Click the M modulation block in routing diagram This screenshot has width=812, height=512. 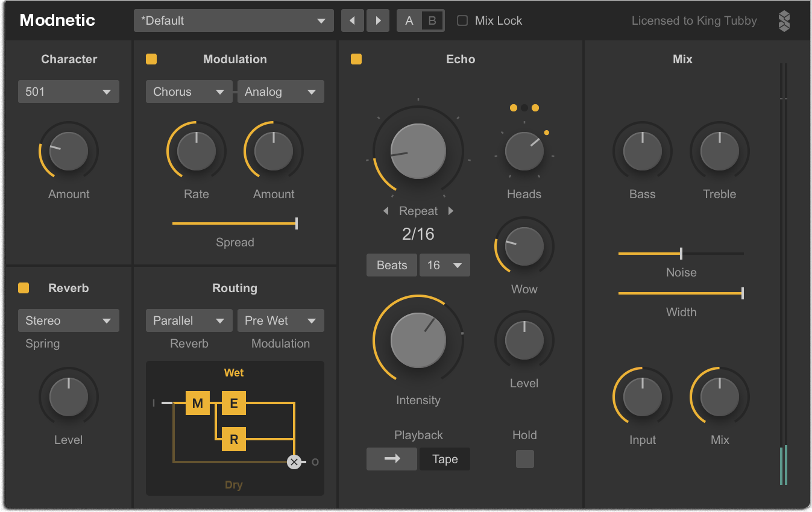[198, 404]
